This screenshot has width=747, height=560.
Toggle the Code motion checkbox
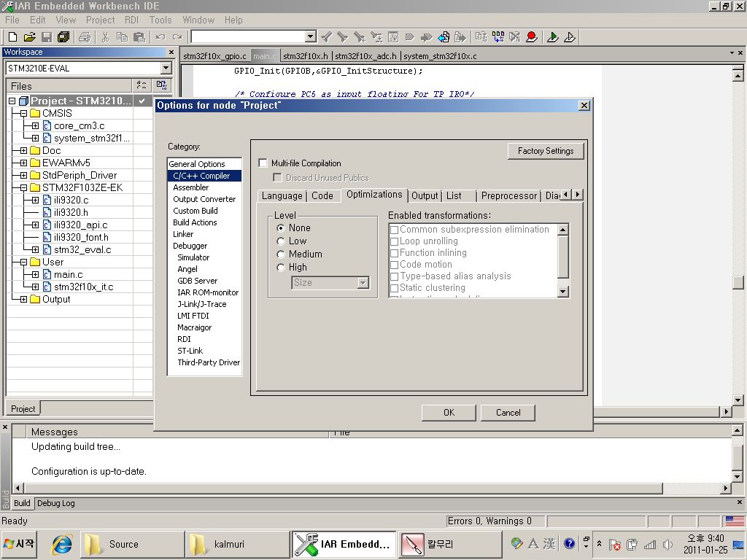[395, 265]
